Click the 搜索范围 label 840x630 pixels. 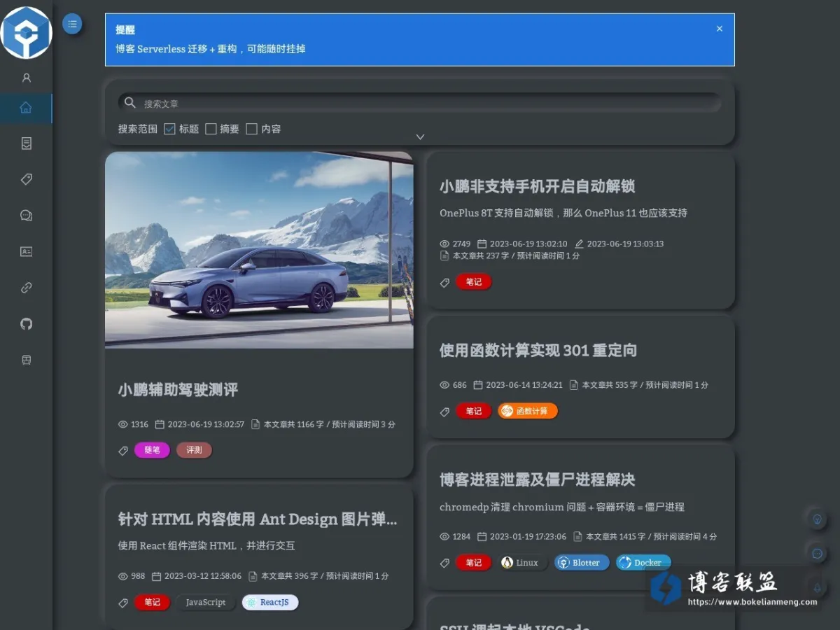(137, 129)
